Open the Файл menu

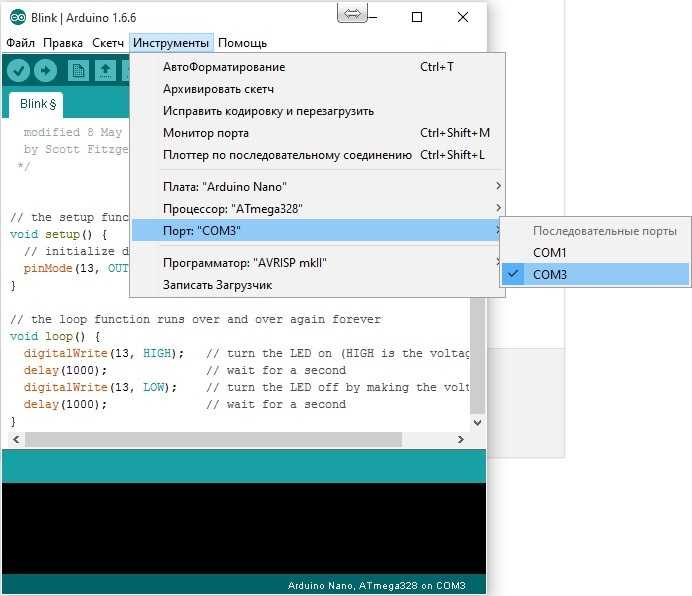tap(20, 43)
